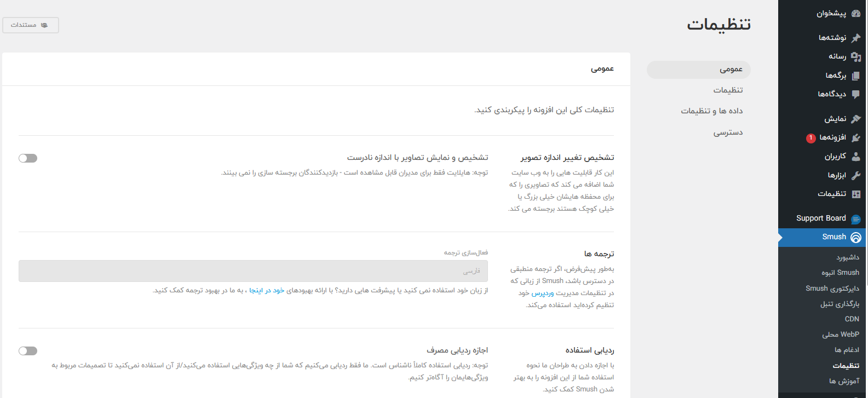The width and height of the screenshot is (868, 398).
Task: Click the کاربران user icon
Action: pyautogui.click(x=856, y=157)
